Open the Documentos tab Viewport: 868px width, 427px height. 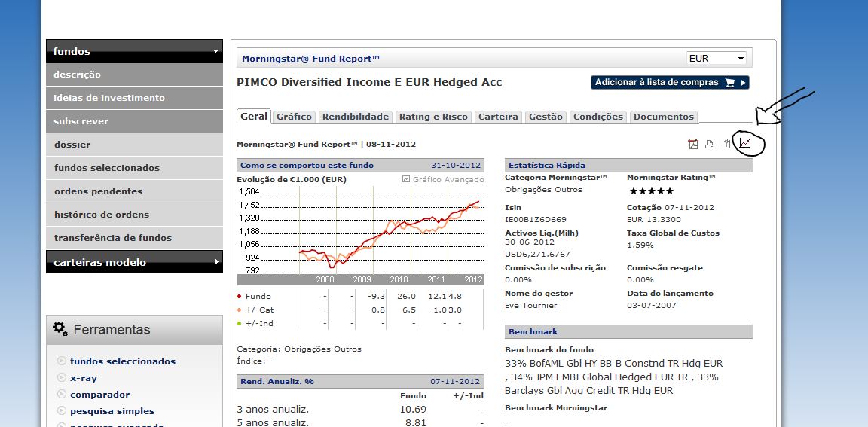664,117
